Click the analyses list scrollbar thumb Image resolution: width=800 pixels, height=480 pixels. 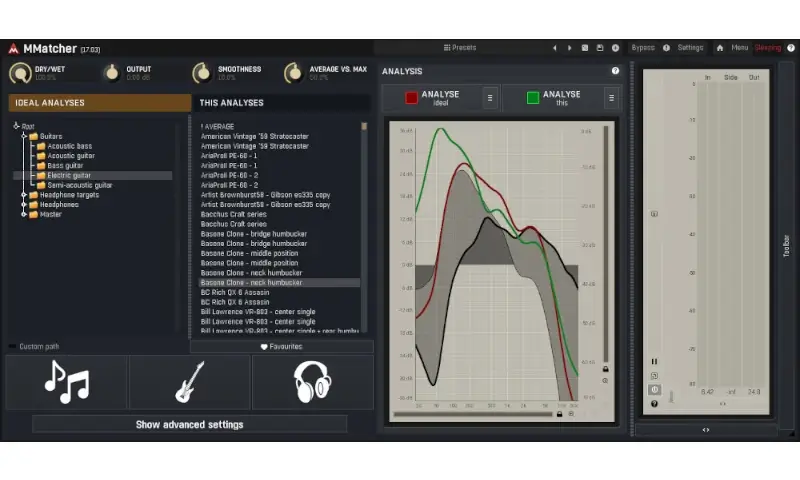click(x=364, y=126)
